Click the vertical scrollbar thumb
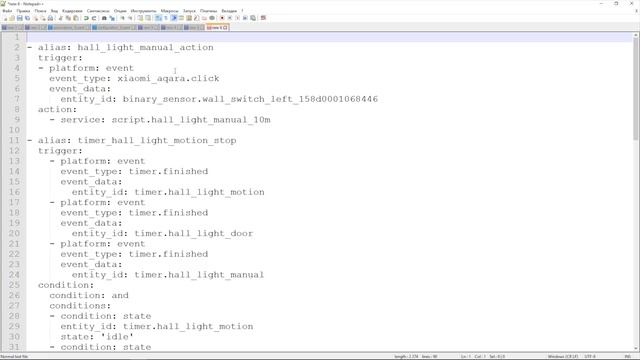 (636, 90)
